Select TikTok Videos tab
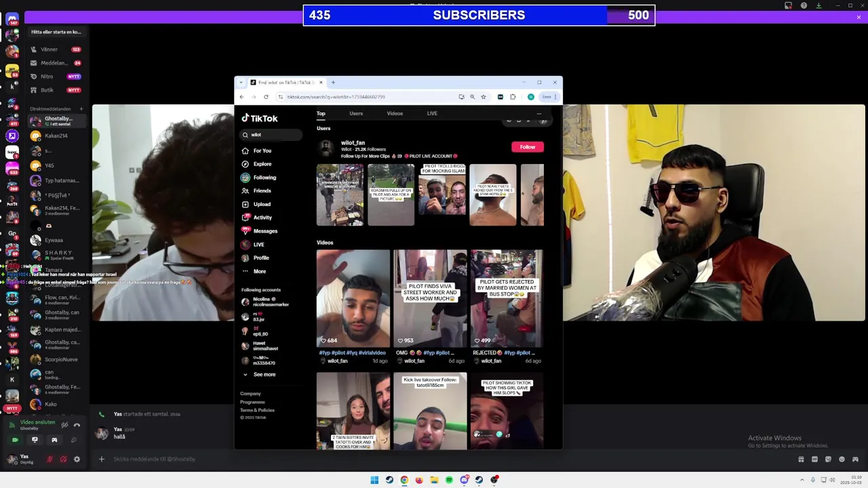 coord(395,113)
